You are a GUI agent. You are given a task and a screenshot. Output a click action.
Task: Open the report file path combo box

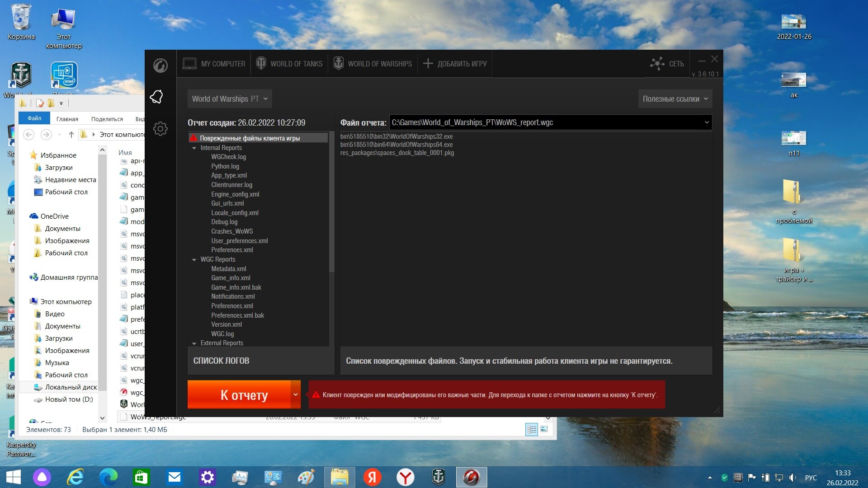click(x=550, y=122)
